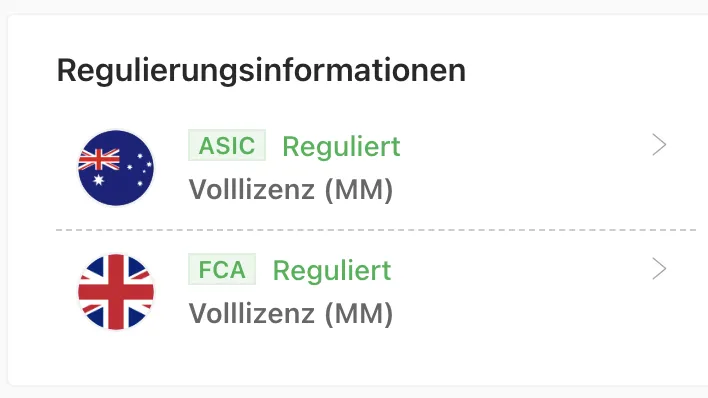This screenshot has height=398, width=708.
Task: Open the ASIC regulation row
Action: click(376, 168)
